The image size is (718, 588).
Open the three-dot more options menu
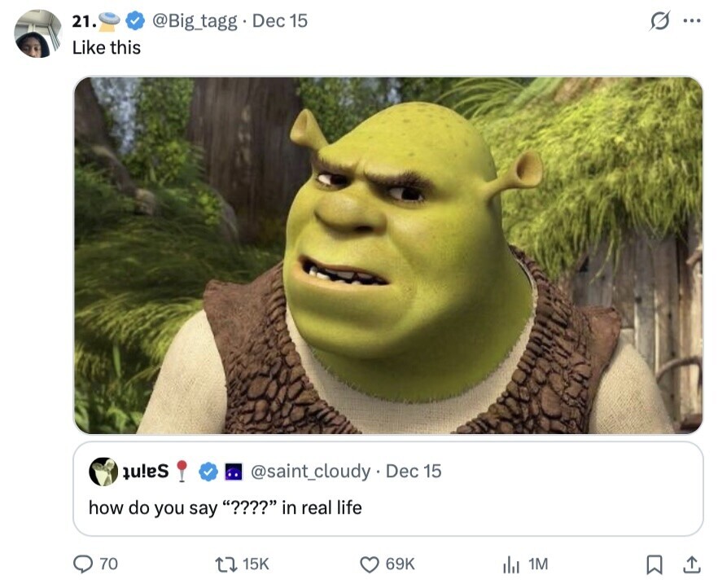pos(691,20)
